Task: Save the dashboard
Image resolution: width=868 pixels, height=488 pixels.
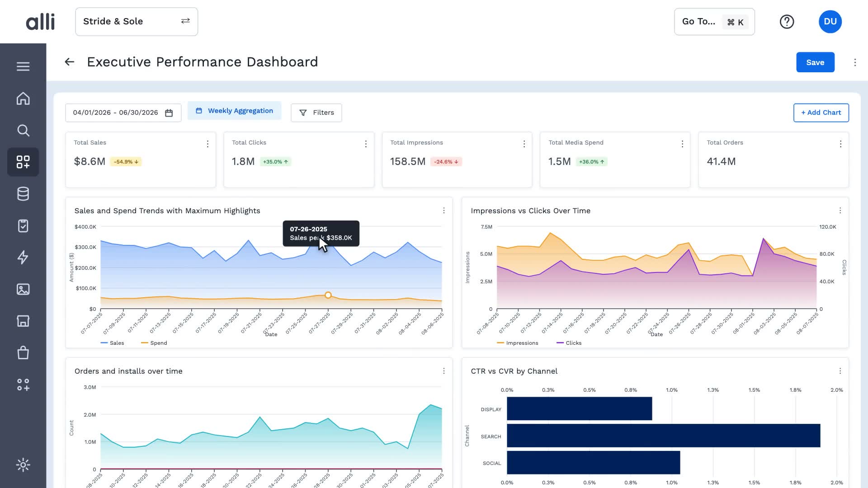Action: [815, 62]
